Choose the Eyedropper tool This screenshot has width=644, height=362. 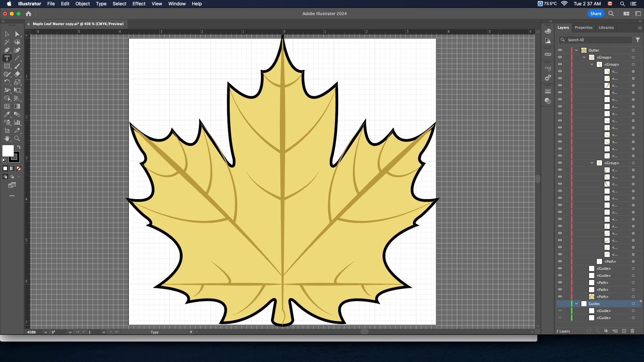pos(7,114)
